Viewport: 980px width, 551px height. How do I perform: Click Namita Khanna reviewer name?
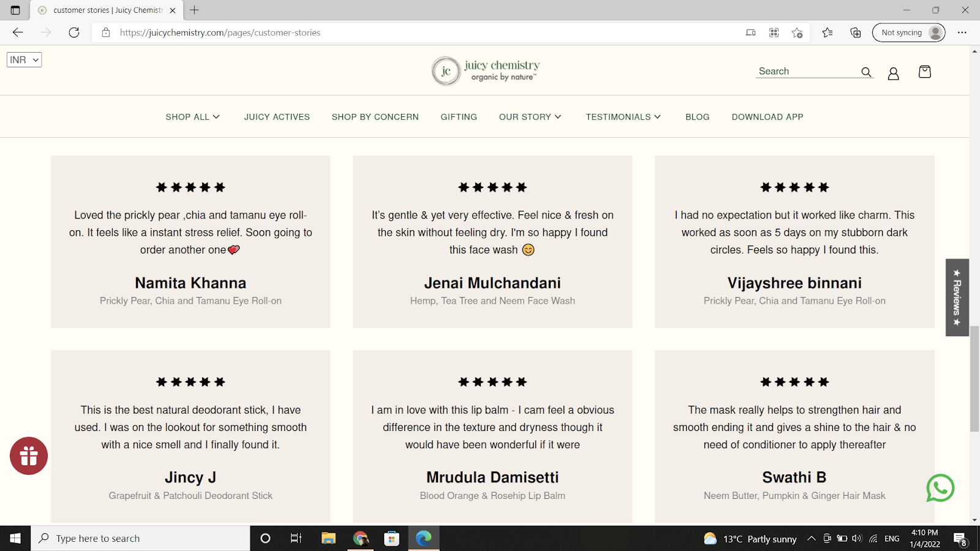(x=190, y=283)
